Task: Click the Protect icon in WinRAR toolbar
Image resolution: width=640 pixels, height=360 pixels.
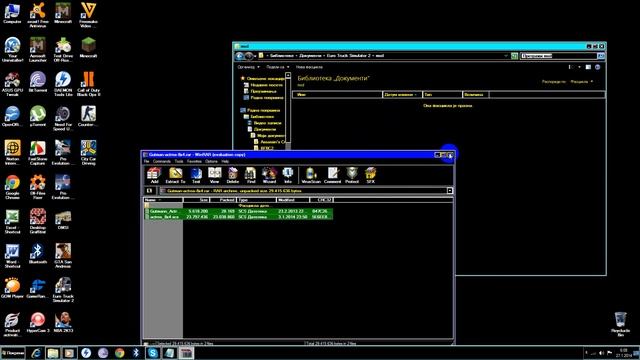Action: click(352, 175)
